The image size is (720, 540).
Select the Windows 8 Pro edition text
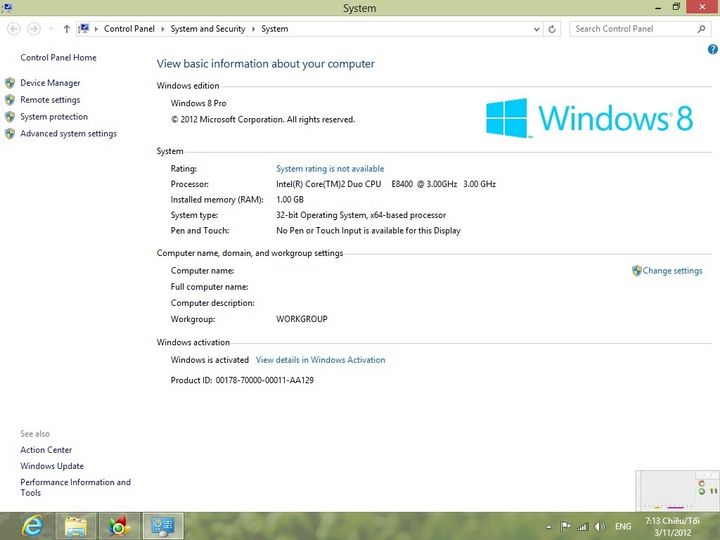198,103
